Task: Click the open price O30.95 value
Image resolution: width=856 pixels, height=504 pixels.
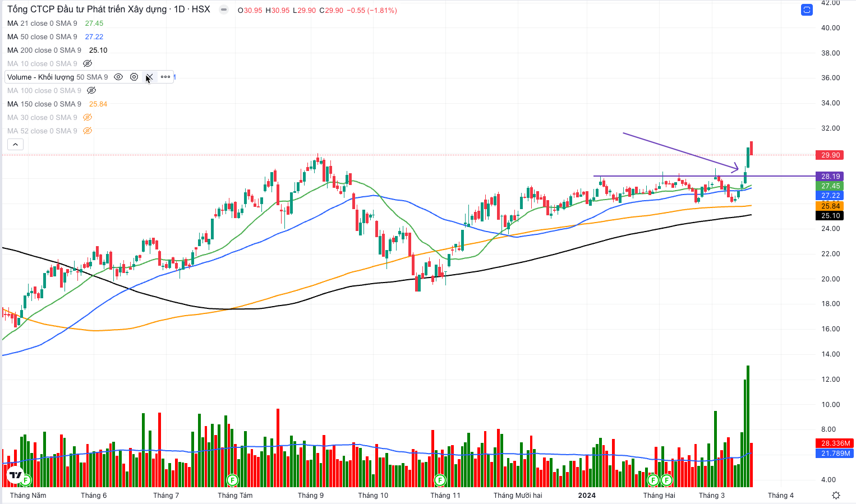Action: (x=250, y=10)
